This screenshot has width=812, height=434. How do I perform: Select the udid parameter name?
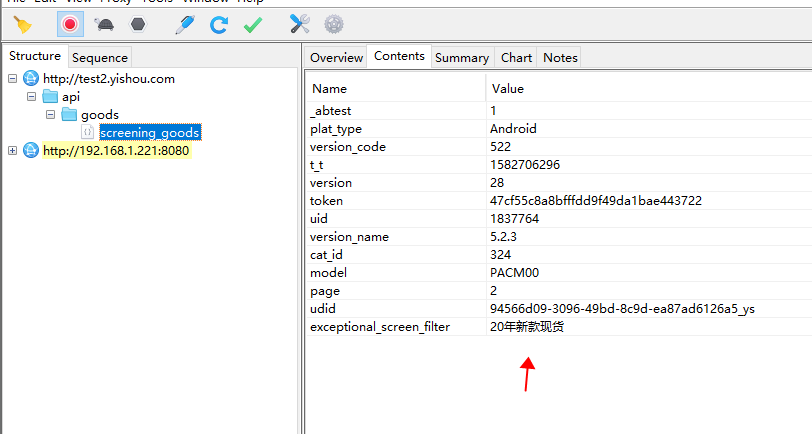(x=323, y=309)
